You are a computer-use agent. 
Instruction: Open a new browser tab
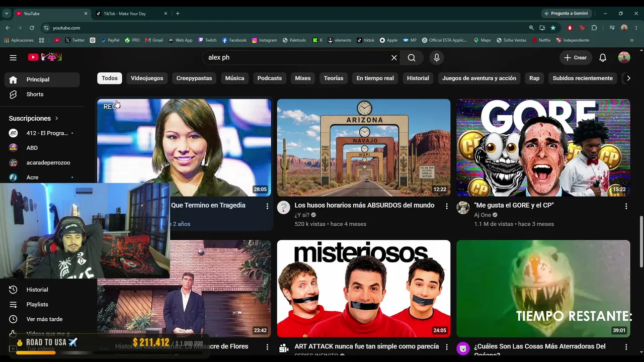pyautogui.click(x=178, y=14)
